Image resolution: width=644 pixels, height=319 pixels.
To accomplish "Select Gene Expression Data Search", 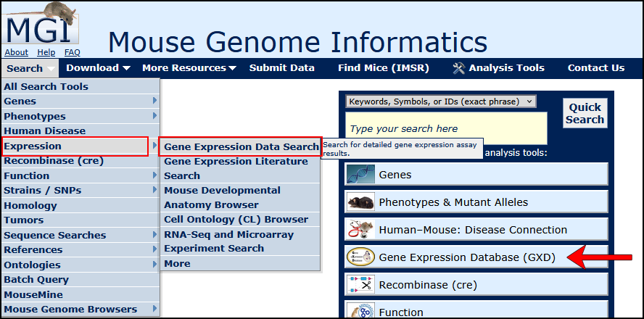I will click(x=241, y=146).
